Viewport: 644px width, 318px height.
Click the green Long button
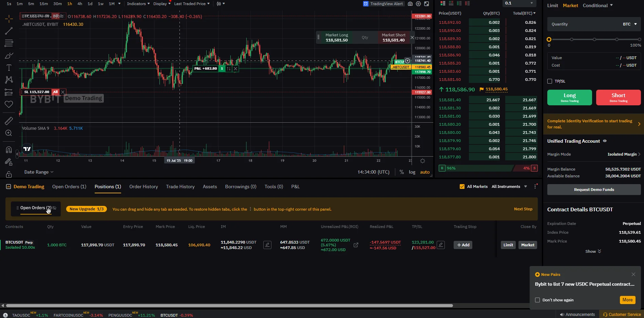point(569,98)
